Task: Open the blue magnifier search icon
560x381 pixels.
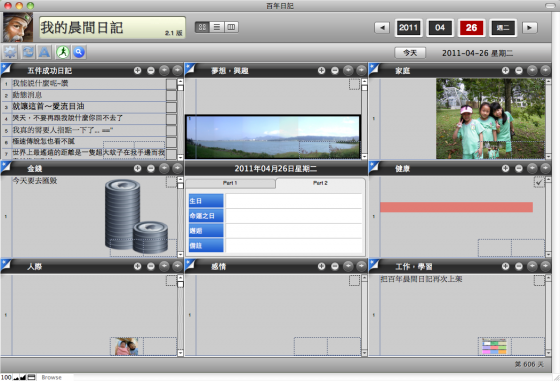Action: [79, 52]
